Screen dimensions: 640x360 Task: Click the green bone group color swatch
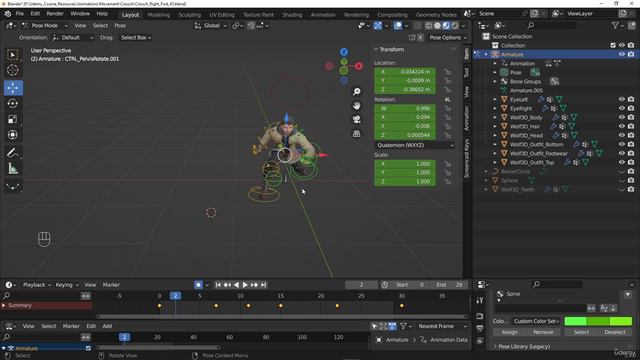click(x=598, y=321)
